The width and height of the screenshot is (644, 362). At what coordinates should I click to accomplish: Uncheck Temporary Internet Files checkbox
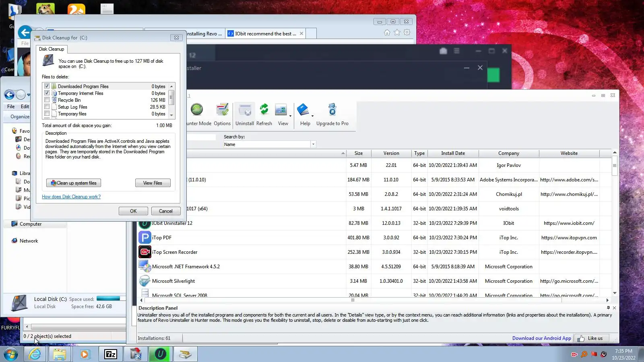click(x=47, y=93)
